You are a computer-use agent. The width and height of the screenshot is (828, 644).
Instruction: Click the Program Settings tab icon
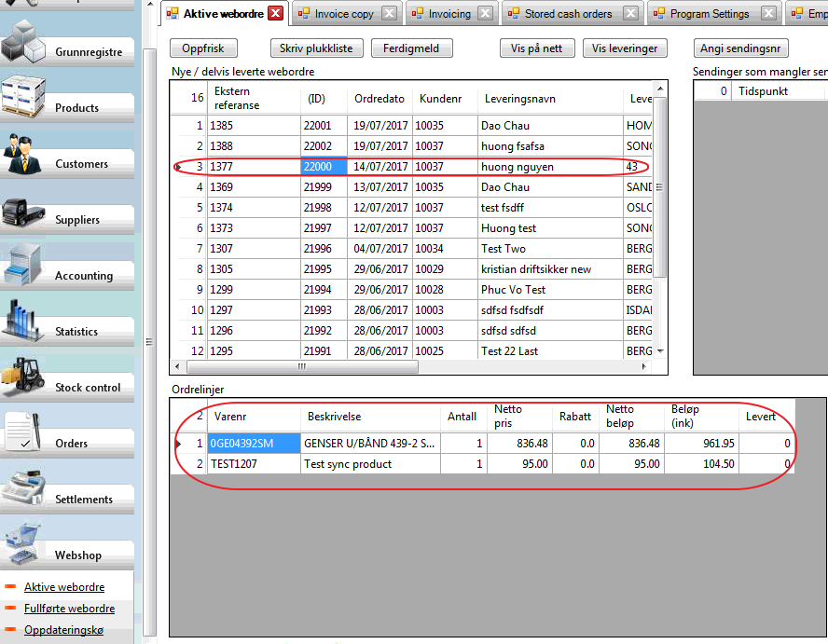(659, 14)
